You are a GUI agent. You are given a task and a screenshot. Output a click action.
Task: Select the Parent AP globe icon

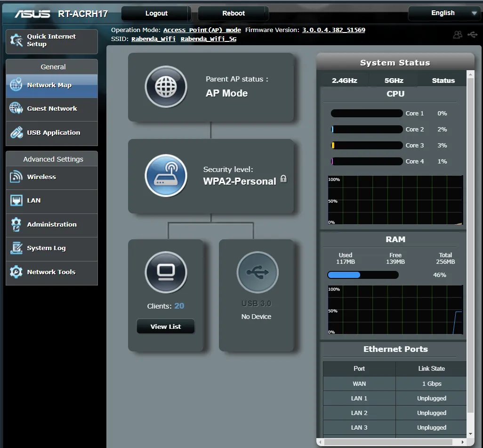click(x=166, y=87)
